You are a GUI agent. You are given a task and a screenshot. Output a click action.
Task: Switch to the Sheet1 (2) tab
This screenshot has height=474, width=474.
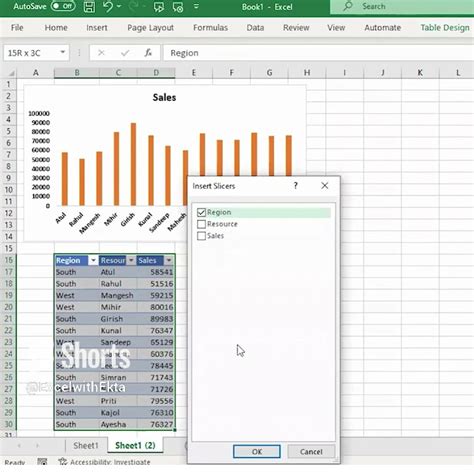pos(135,446)
